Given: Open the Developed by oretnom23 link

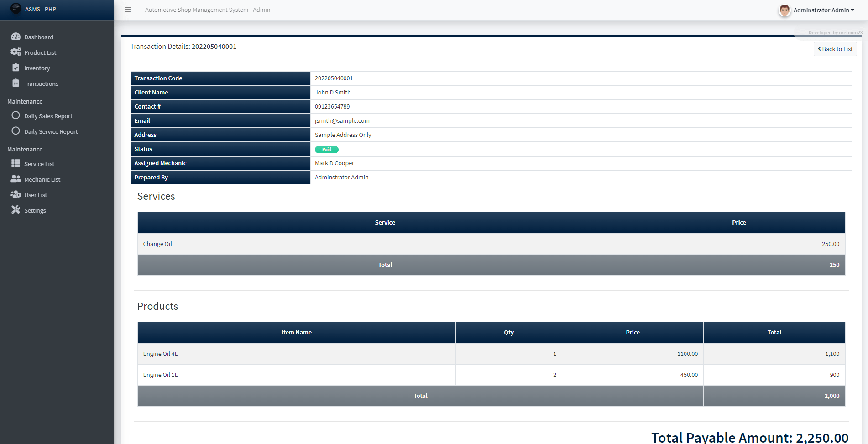Looking at the screenshot, I should [x=833, y=32].
